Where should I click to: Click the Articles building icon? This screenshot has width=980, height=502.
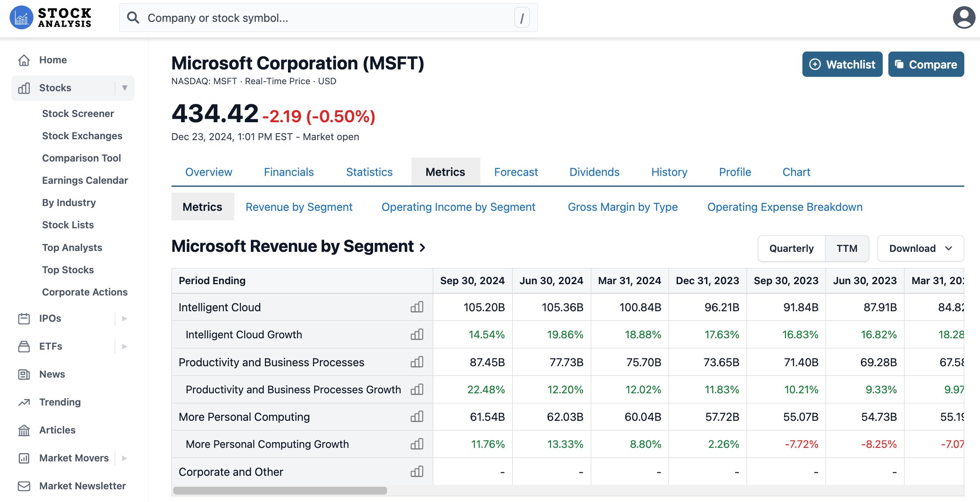click(x=24, y=430)
